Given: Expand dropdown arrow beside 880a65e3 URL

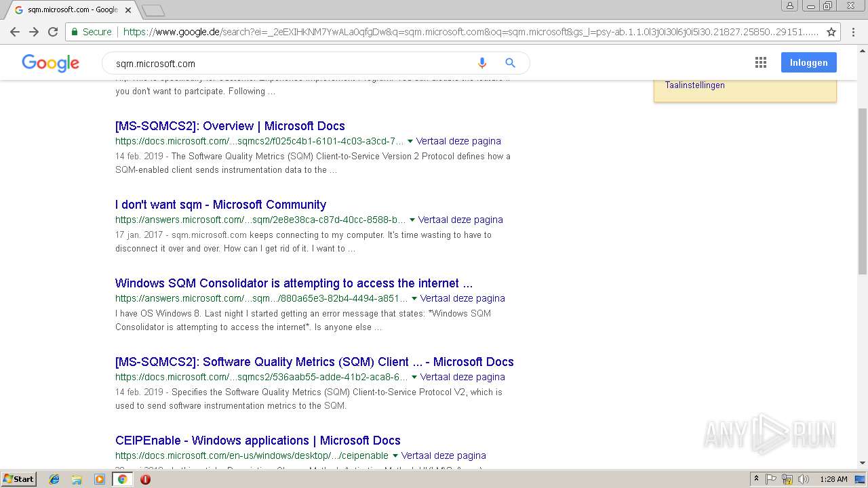Looking at the screenshot, I should click(x=414, y=299).
